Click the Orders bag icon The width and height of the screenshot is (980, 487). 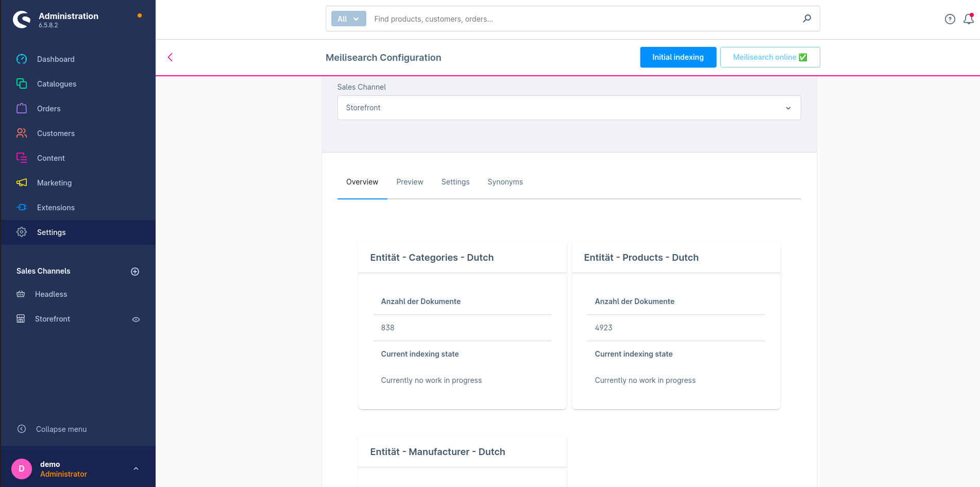22,108
